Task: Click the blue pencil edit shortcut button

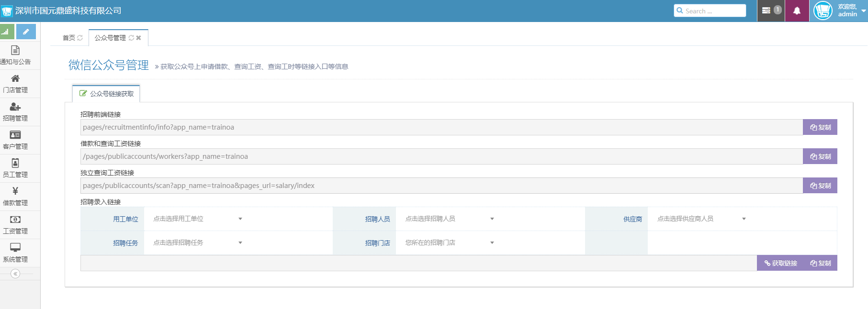Action: pos(26,32)
